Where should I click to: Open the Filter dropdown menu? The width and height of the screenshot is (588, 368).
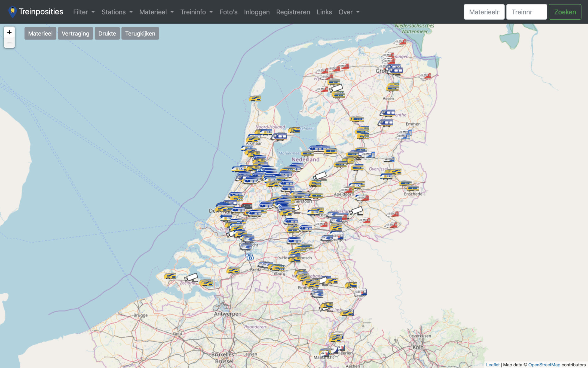[x=84, y=12]
